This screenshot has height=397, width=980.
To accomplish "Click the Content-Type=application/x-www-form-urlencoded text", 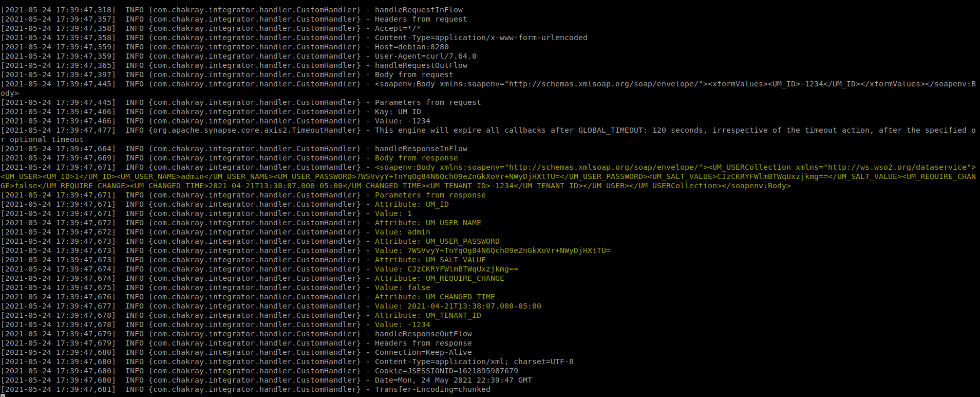I will point(481,38).
